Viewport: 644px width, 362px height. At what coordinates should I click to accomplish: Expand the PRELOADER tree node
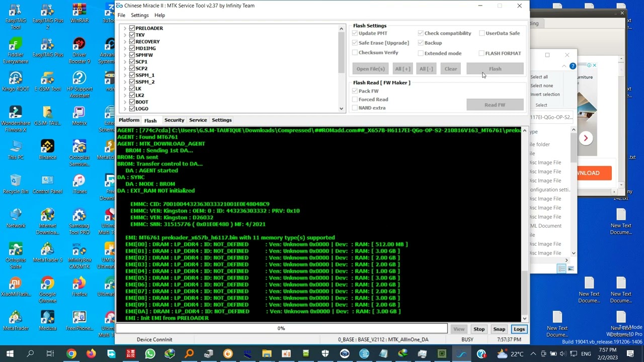pyautogui.click(x=125, y=28)
